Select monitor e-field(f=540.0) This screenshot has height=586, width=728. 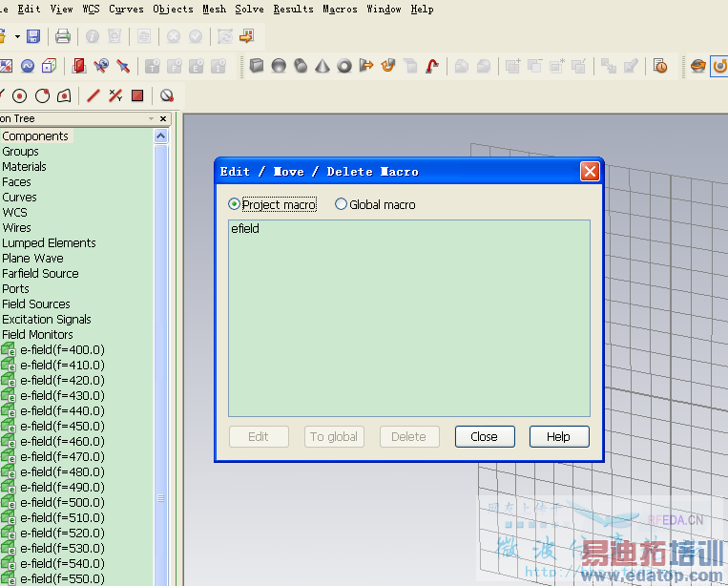[x=62, y=564]
